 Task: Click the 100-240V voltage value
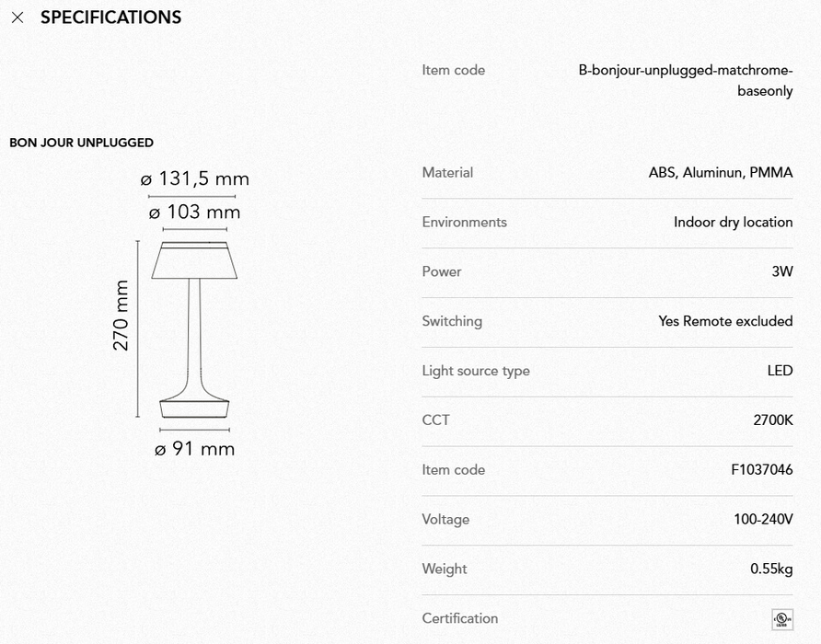click(762, 520)
